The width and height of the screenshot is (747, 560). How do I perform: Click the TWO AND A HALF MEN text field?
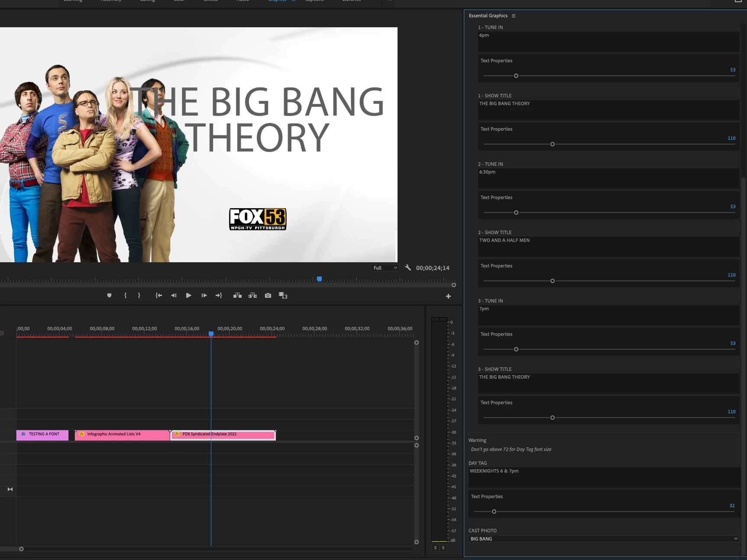pyautogui.click(x=608, y=247)
